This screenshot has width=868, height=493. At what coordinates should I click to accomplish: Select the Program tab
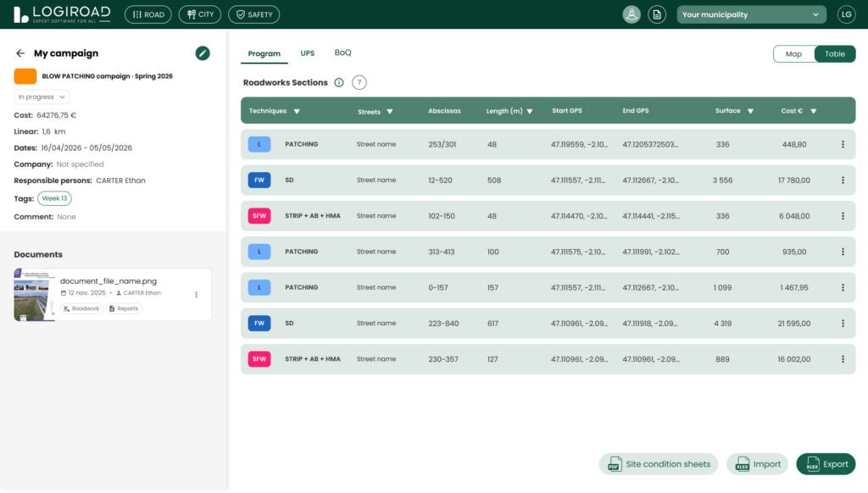point(264,53)
